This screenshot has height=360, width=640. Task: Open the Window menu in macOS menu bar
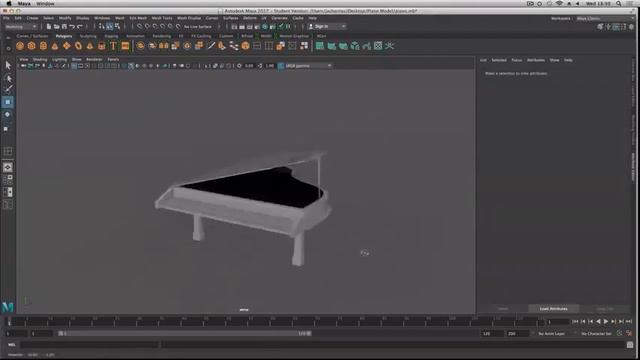[45, 4]
